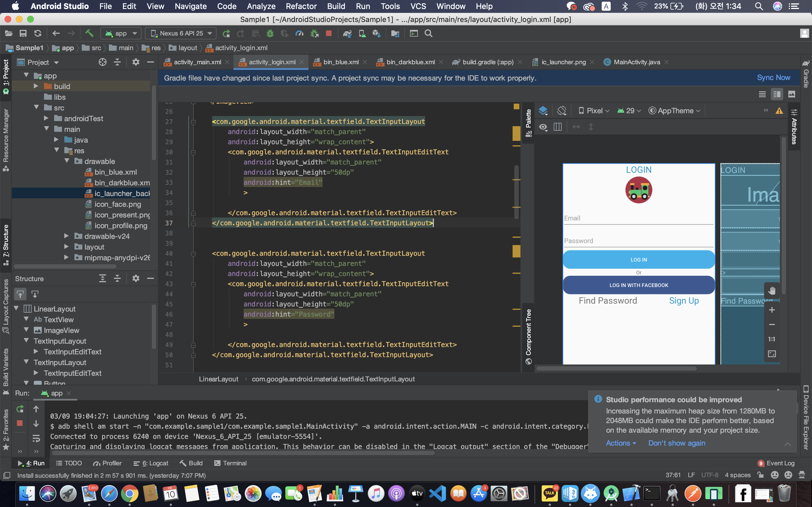Click the Make Project hammer icon
This screenshot has height=507, width=812.
click(89, 33)
